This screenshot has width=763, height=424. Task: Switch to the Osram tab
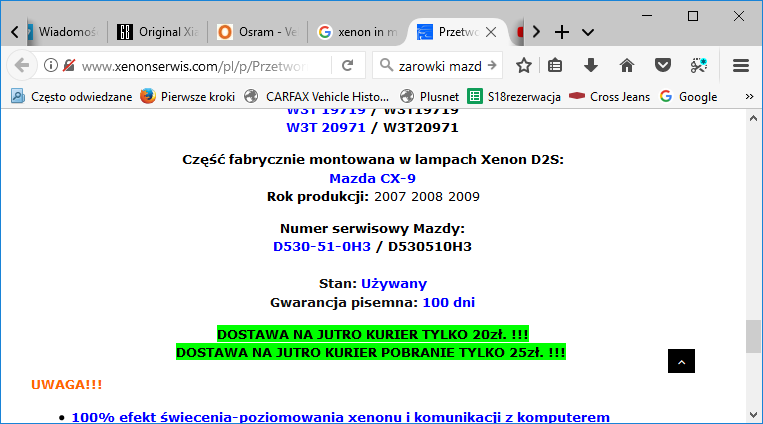255,31
